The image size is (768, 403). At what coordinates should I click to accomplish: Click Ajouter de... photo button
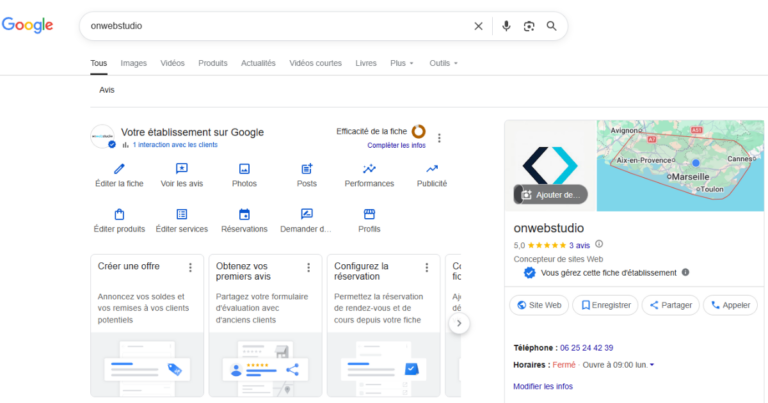[551, 195]
